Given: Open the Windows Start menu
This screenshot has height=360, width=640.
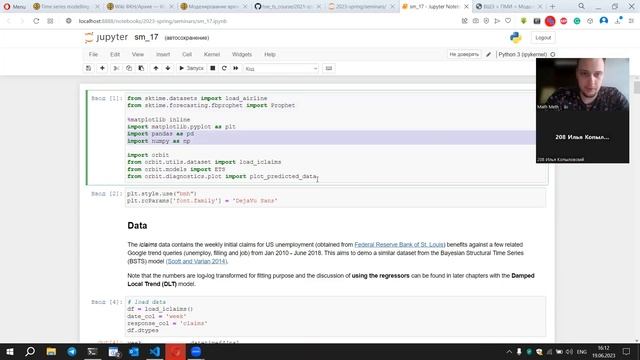Looking at the screenshot, I should click(x=10, y=351).
